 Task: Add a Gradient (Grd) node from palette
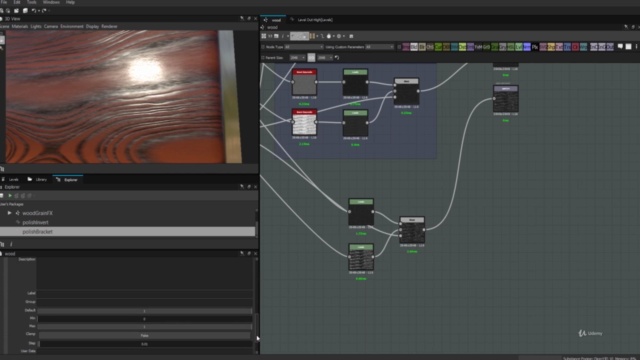486,47
